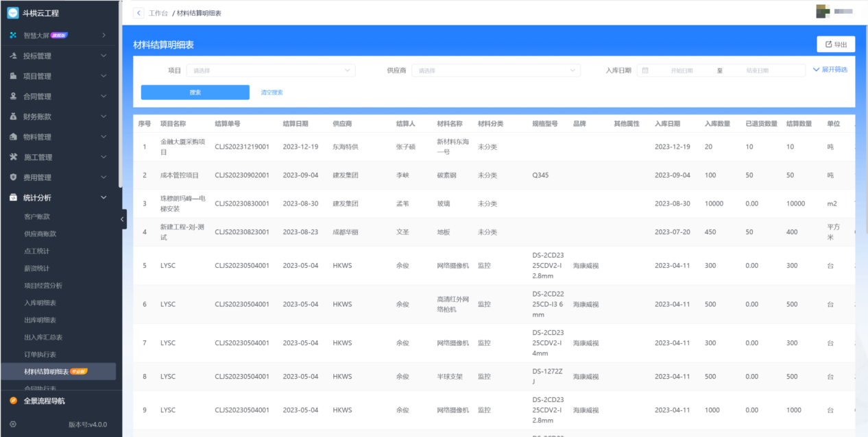Open the 项目 select dropdown
Screen dimensions: 868x437
(x=271, y=71)
